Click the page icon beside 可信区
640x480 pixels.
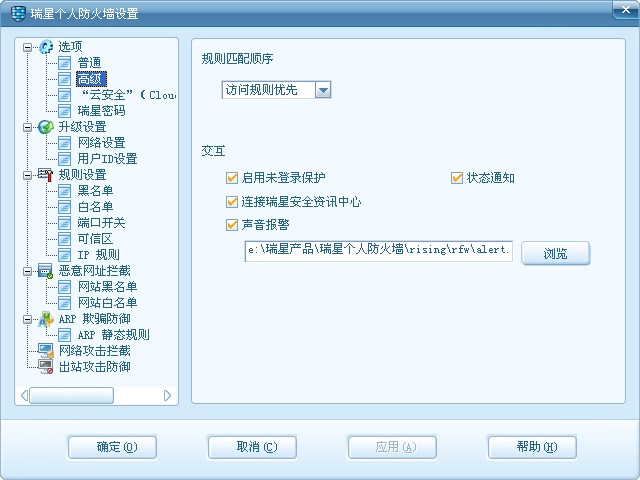[64, 239]
